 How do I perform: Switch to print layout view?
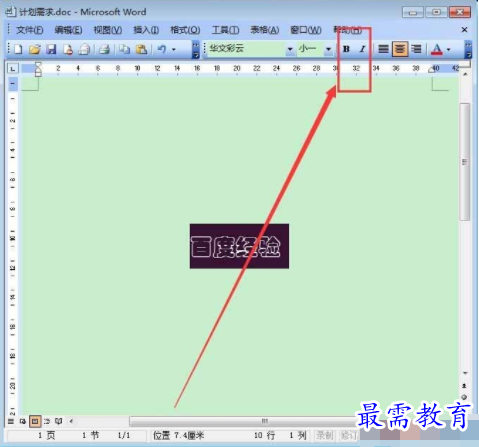click(x=35, y=421)
